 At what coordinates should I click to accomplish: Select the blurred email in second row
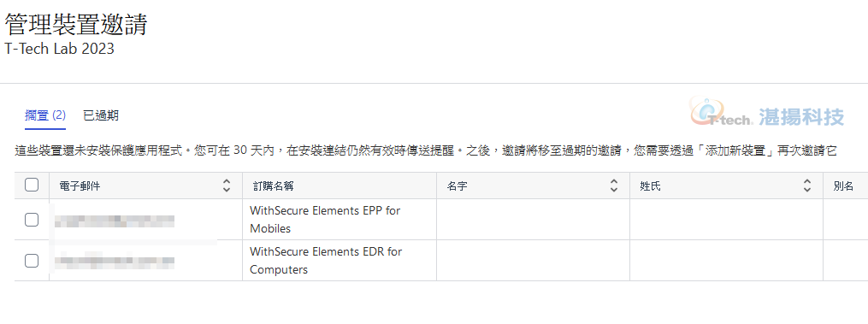(115, 260)
